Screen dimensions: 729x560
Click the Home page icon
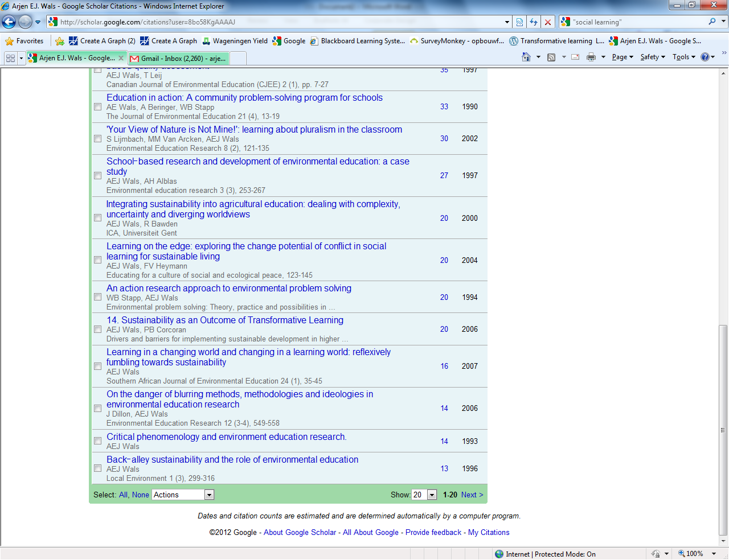(x=526, y=57)
